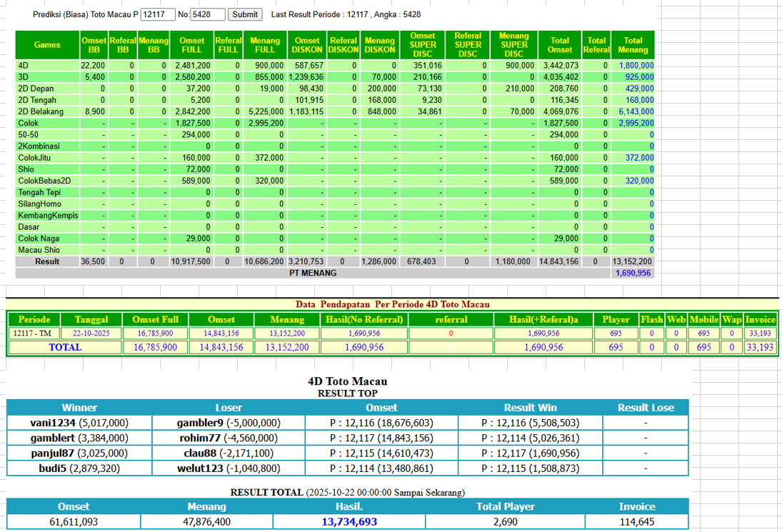Click winner gamblert (3,384,000)

pyautogui.click(x=79, y=438)
